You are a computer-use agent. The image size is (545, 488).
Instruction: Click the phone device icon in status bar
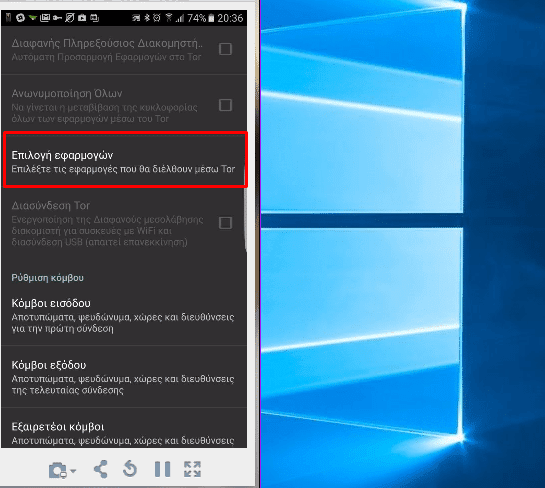tap(9, 18)
